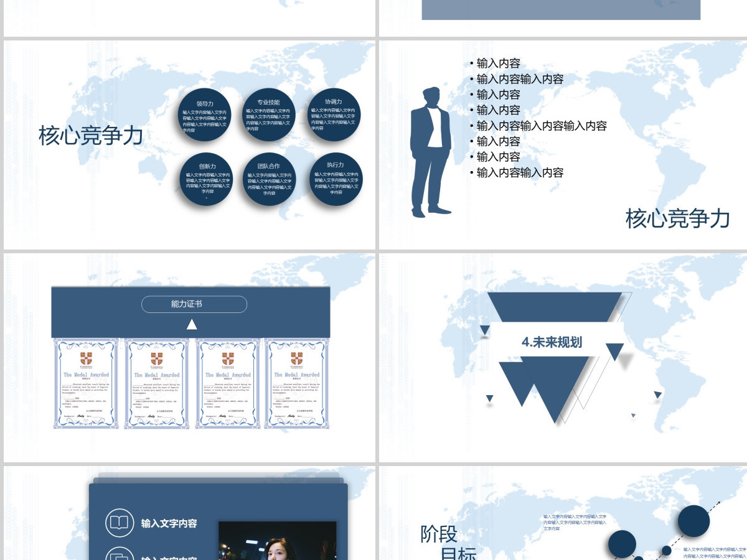The height and width of the screenshot is (560, 747).
Task: Click the 能力证书 rounded label
Action: 194,304
